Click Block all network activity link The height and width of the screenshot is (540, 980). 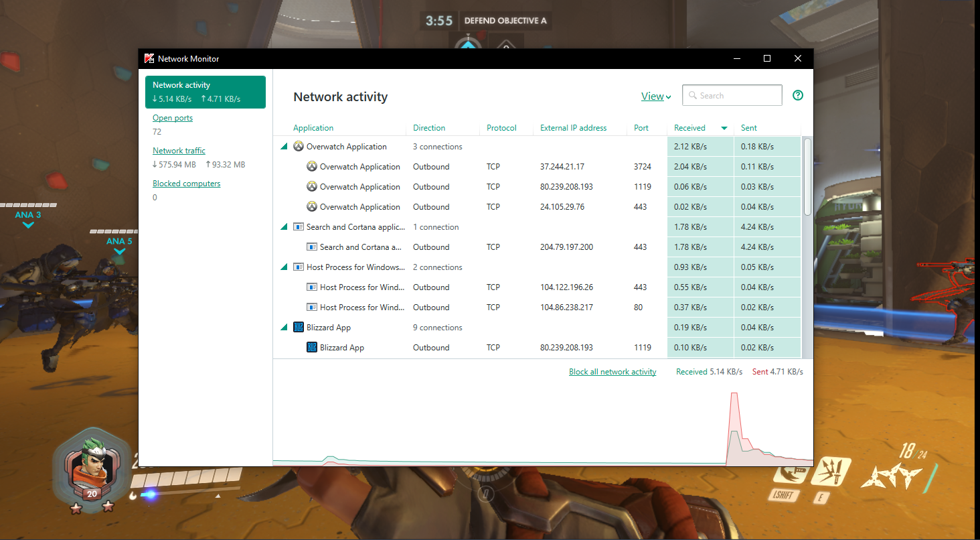[x=612, y=372]
